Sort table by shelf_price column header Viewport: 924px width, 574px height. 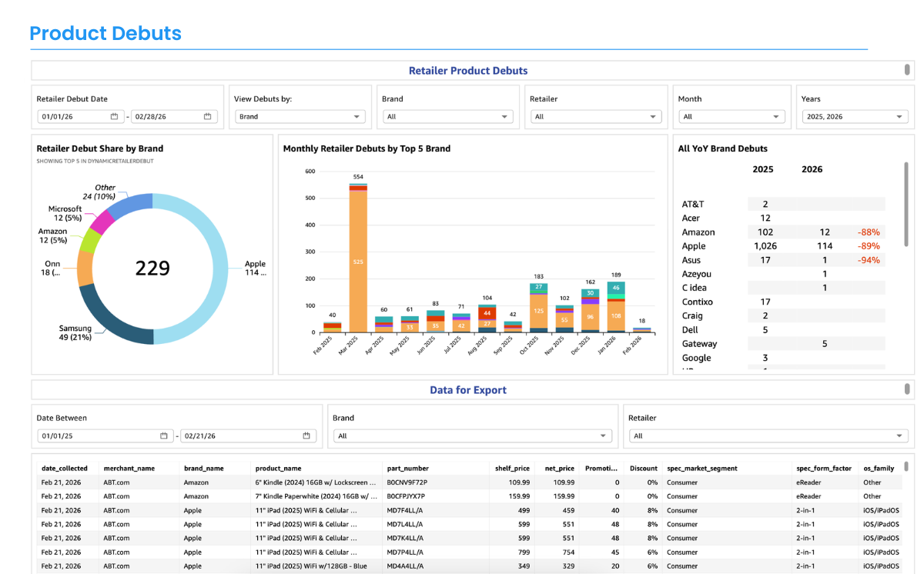[514, 468]
